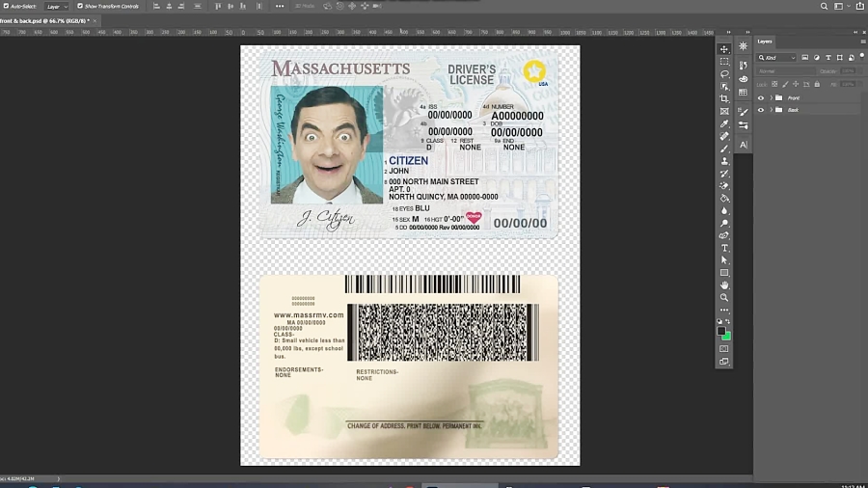
Task: Select the Paint Bucket tool
Action: [x=724, y=198]
